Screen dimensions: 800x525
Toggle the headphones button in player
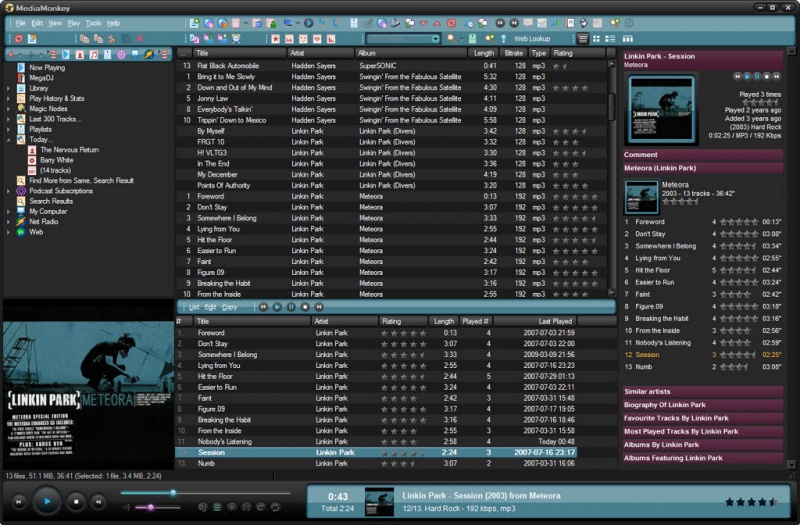pyautogui.click(x=246, y=507)
